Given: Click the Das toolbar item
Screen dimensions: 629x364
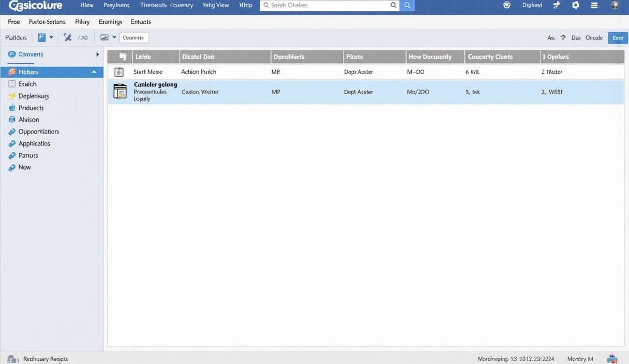Looking at the screenshot, I should tap(576, 38).
